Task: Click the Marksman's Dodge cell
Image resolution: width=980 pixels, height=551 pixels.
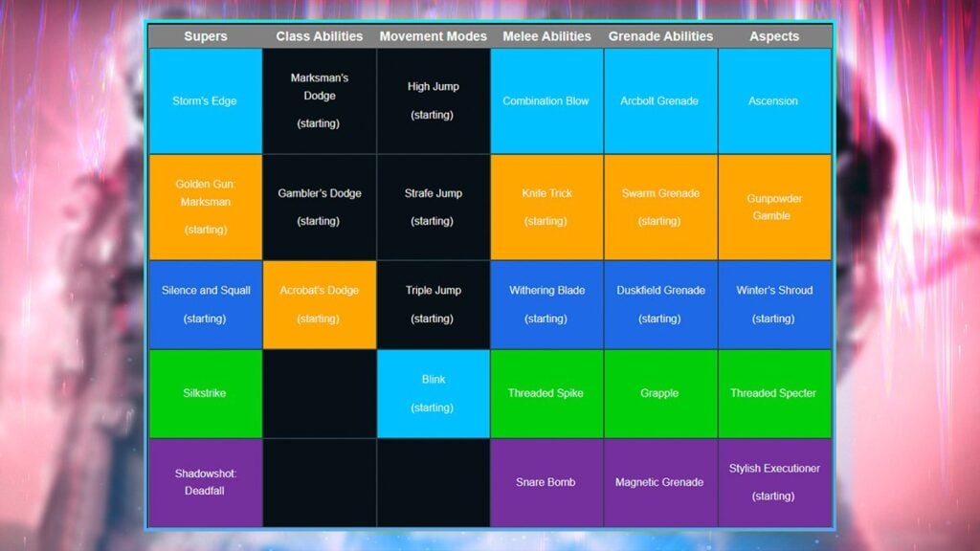Action: click(319, 100)
